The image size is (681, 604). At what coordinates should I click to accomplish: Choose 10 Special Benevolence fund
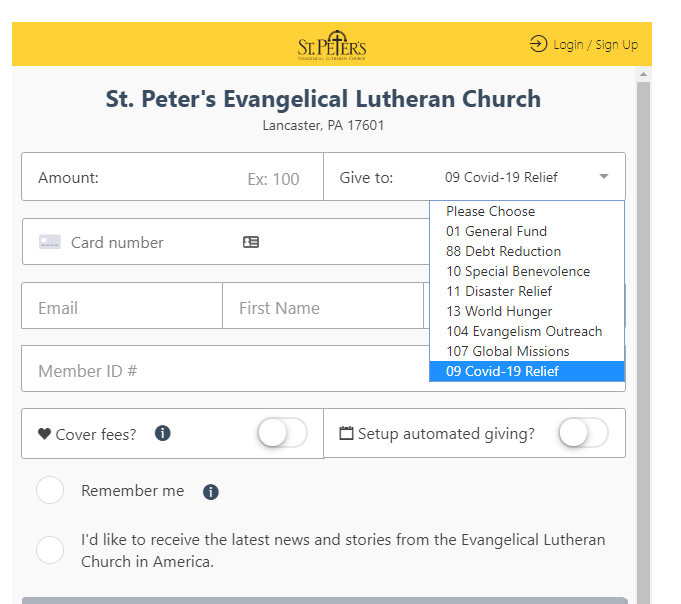(527, 271)
